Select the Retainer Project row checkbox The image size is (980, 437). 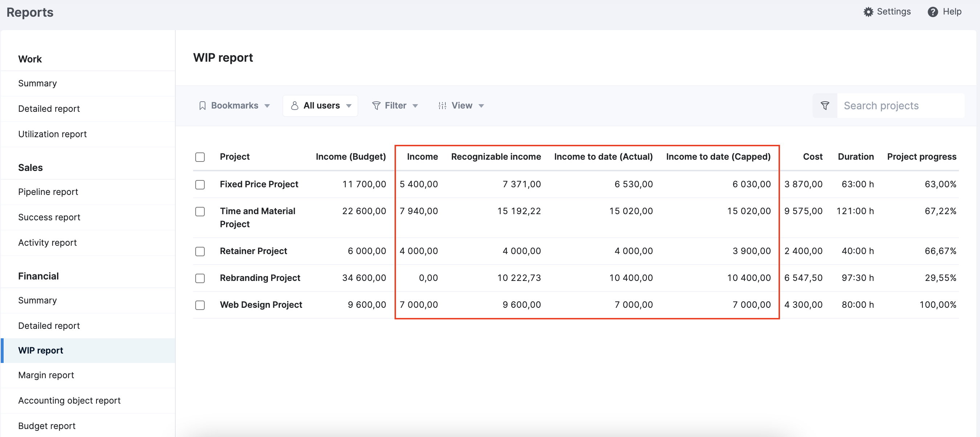(200, 252)
